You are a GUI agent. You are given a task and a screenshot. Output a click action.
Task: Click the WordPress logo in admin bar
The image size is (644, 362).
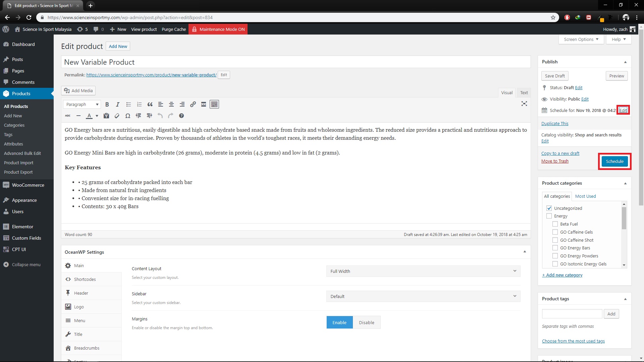click(6, 29)
